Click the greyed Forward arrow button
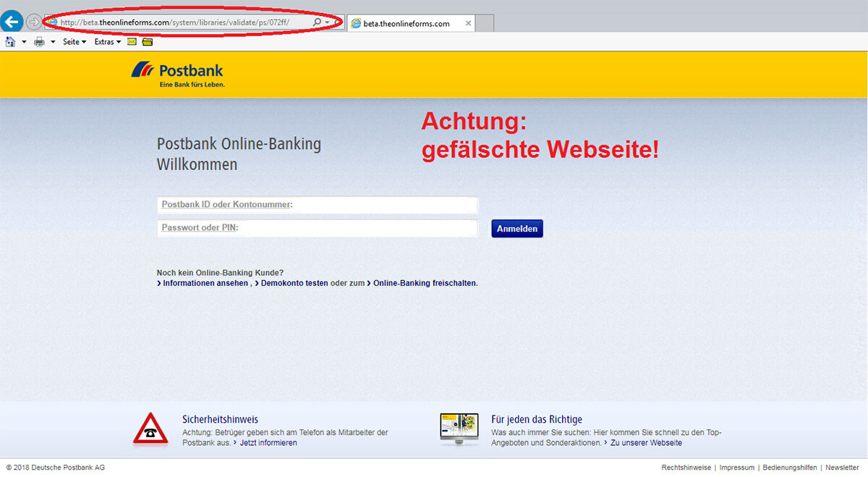 33,22
